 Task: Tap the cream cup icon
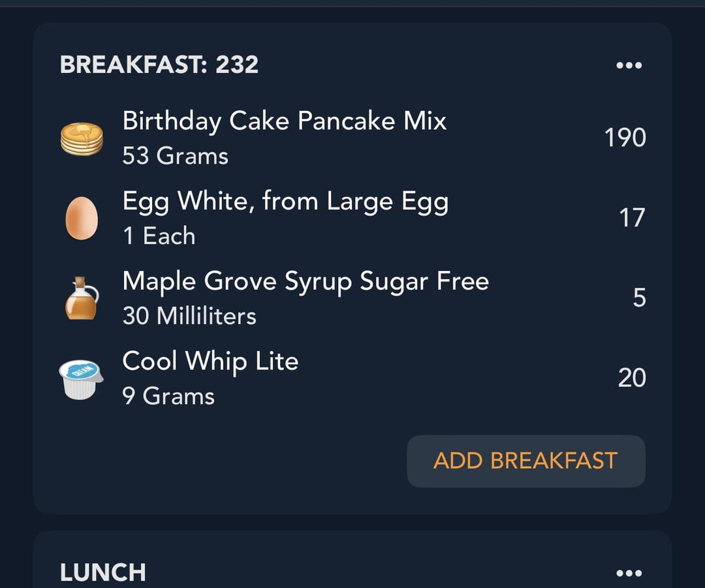81,379
